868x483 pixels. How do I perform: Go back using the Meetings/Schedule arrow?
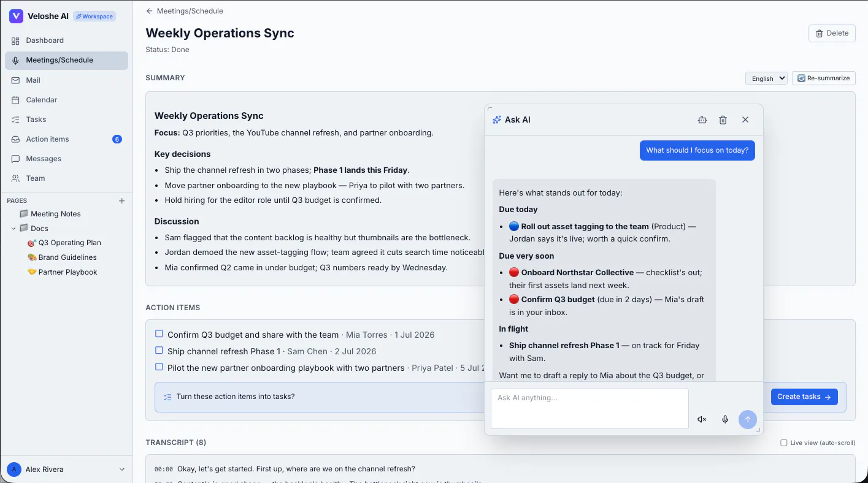coord(149,11)
